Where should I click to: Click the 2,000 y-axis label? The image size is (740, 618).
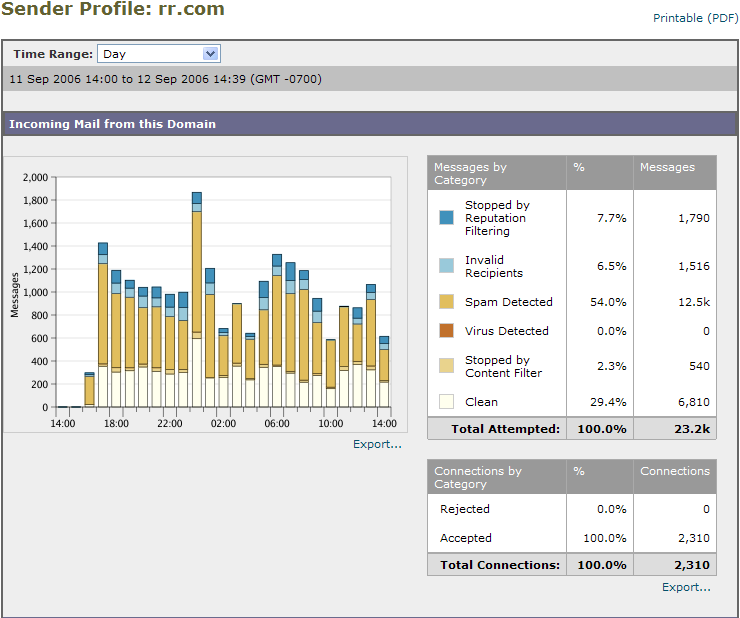tap(35, 178)
